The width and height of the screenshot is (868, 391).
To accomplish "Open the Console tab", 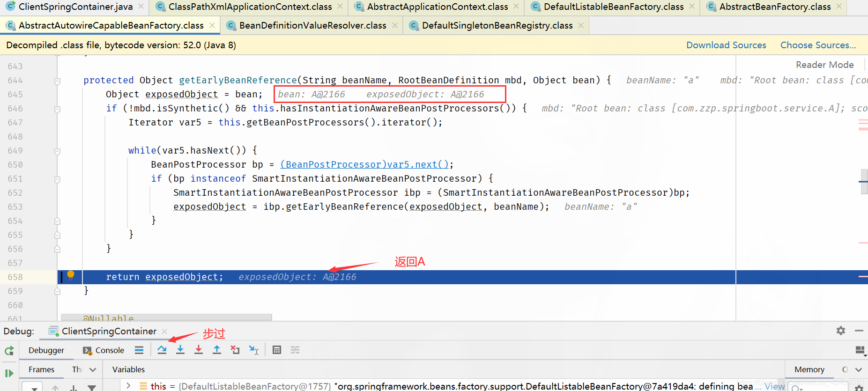I will pyautogui.click(x=104, y=350).
